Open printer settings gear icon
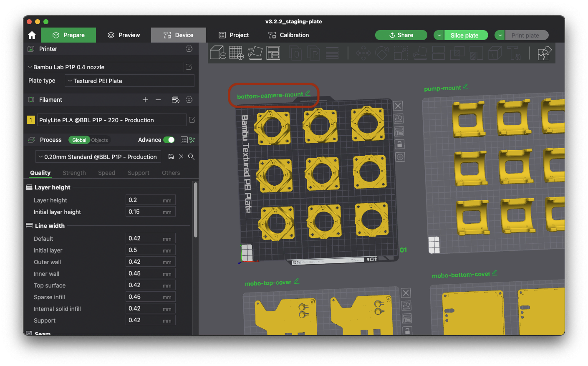This screenshot has height=366, width=588. point(189,49)
